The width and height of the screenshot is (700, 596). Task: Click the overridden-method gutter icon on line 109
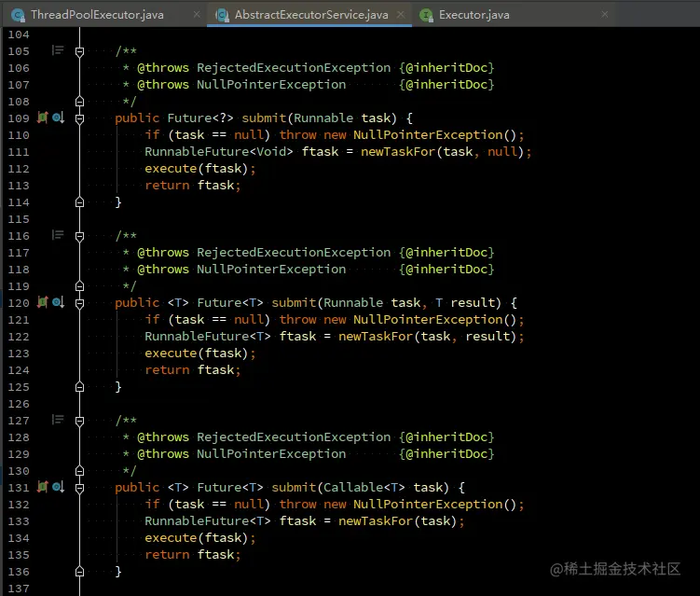click(x=58, y=118)
